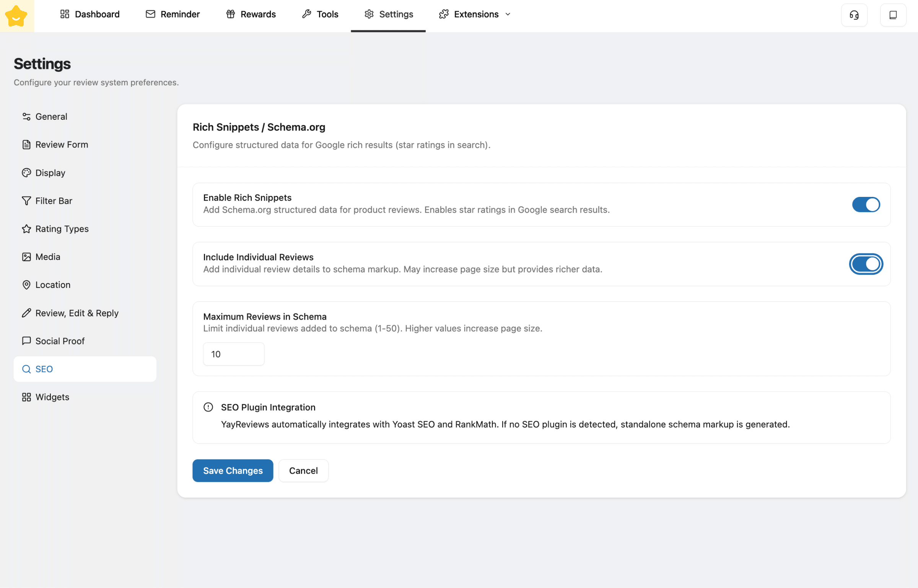This screenshot has height=588, width=918.
Task: Click Maximum Reviews in Schema field
Action: click(x=233, y=354)
